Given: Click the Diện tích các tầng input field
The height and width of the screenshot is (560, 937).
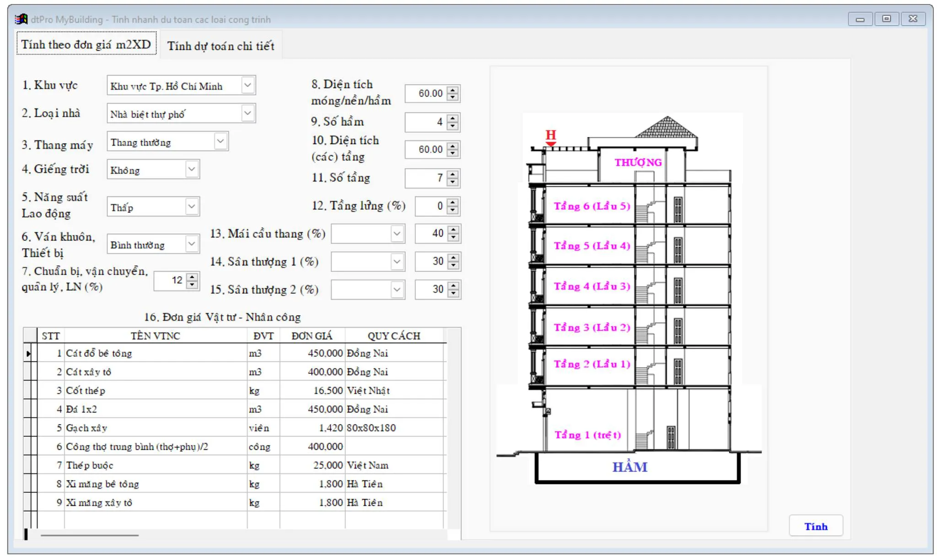Looking at the screenshot, I should [x=425, y=150].
